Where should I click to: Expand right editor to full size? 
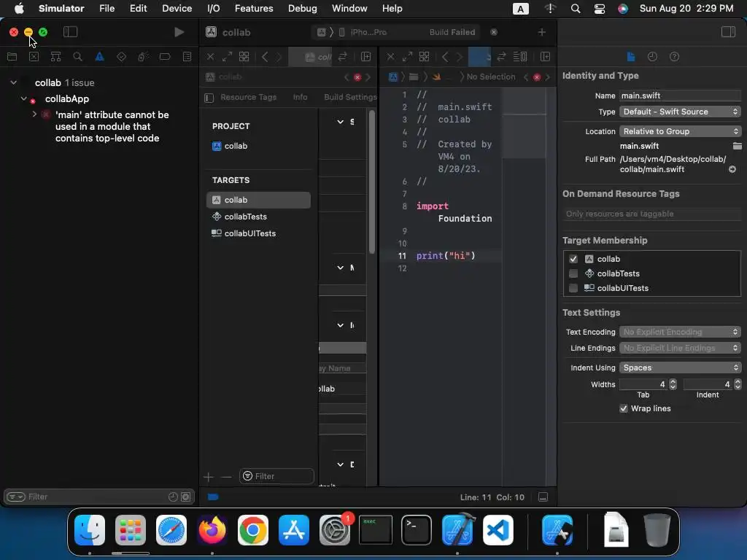(x=407, y=57)
